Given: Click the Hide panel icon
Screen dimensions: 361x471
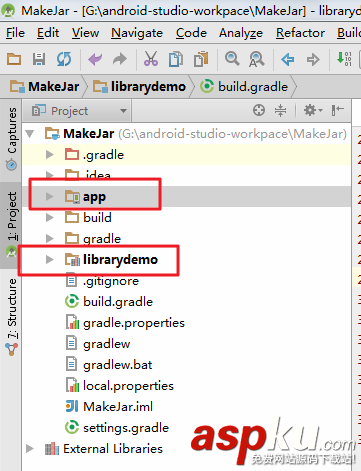Looking at the screenshot, I should pyautogui.click(x=337, y=110).
